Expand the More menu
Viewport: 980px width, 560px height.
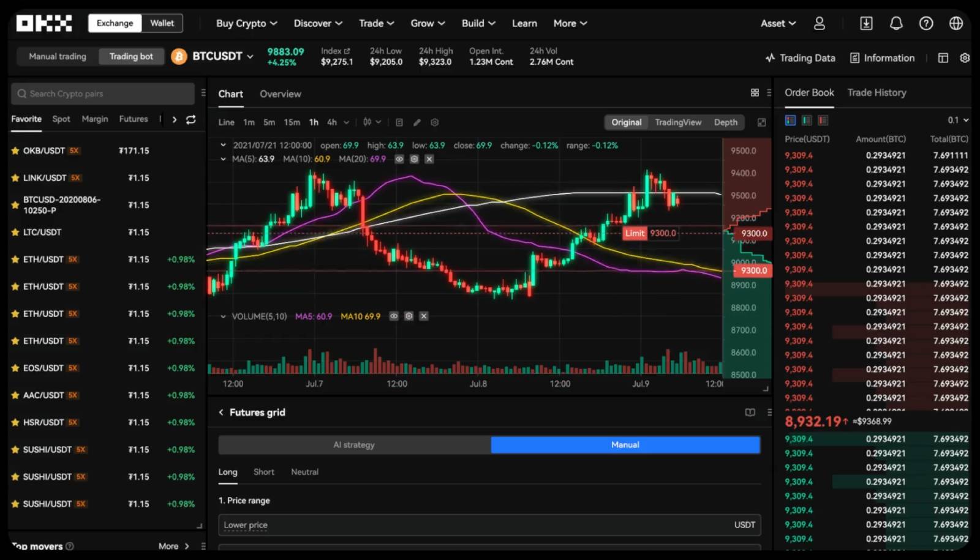coord(570,23)
